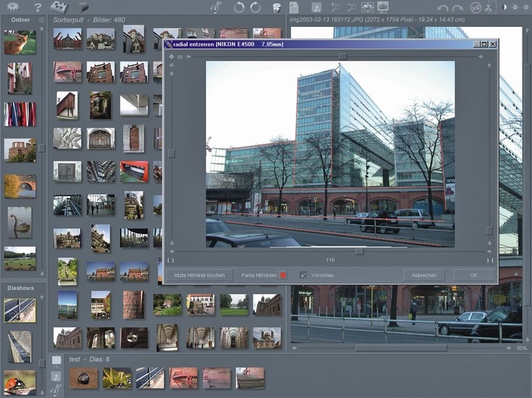Click the trash bin delete icon
Image resolution: width=532 pixels, height=398 pixels.
point(277,7)
